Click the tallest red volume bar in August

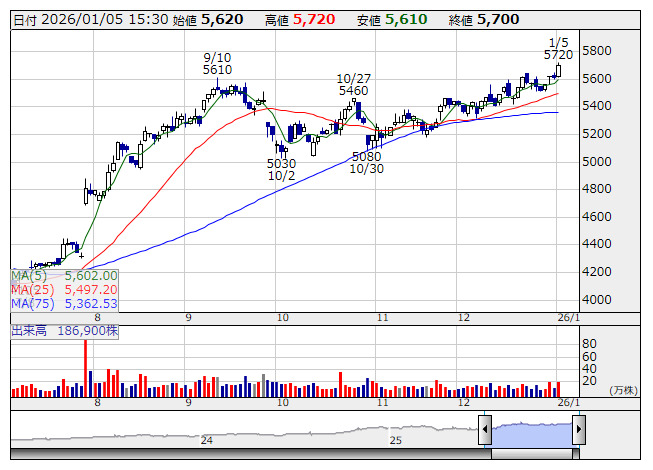pos(85,367)
